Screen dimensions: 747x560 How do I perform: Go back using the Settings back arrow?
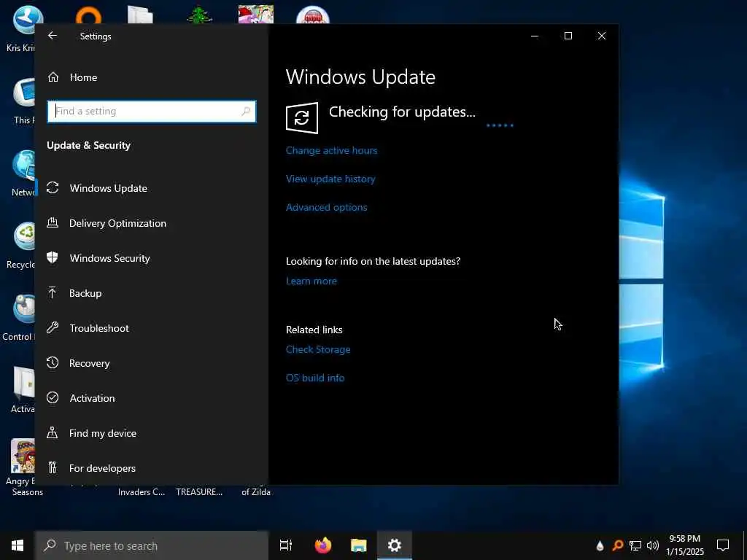tap(53, 36)
